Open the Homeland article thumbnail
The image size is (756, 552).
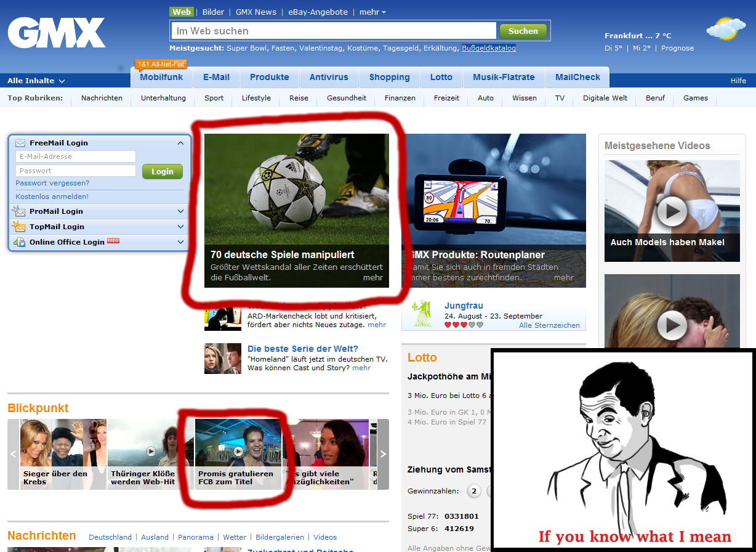pyautogui.click(x=223, y=359)
